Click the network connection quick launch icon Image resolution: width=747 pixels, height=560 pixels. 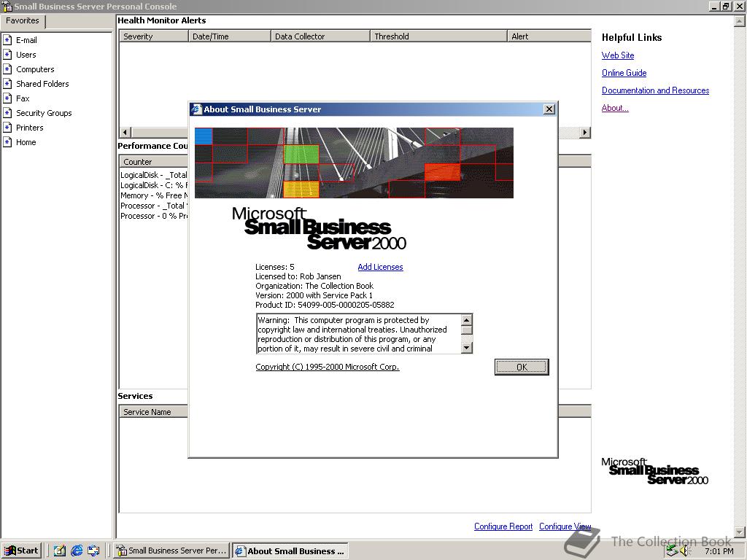pyautogui.click(x=93, y=551)
